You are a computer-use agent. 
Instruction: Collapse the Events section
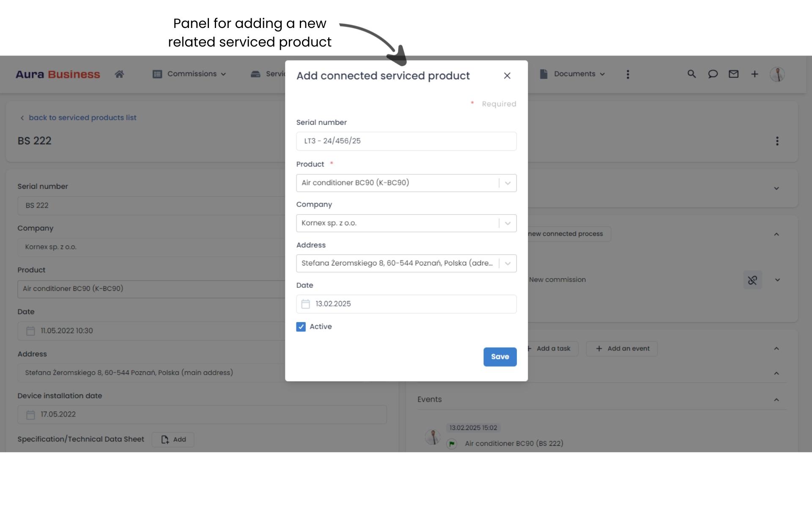(x=776, y=400)
